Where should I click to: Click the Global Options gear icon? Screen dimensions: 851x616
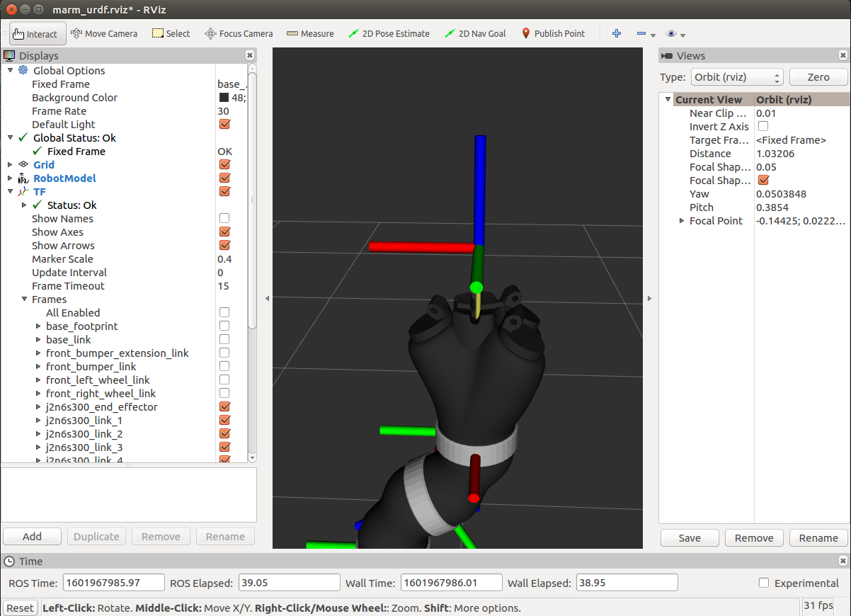pyautogui.click(x=23, y=70)
